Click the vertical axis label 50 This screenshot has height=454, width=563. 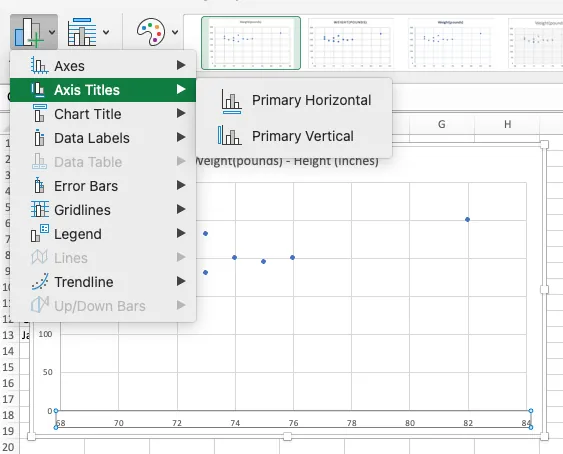[x=48, y=372]
